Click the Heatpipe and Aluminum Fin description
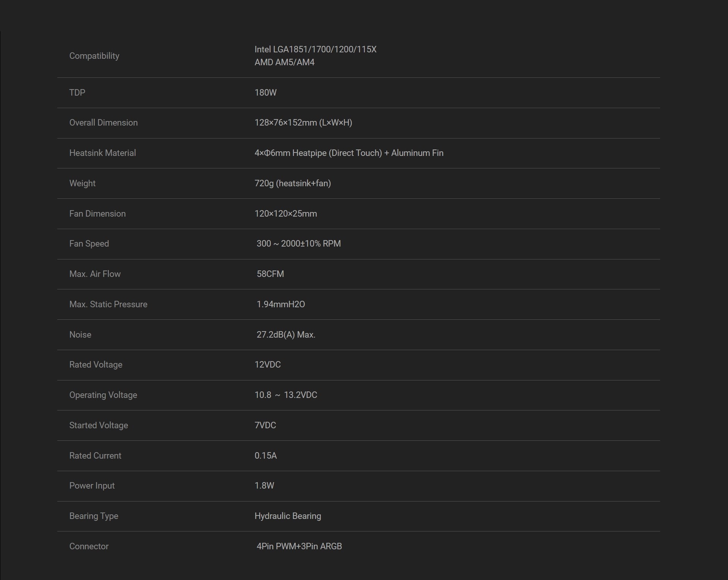 pyautogui.click(x=348, y=153)
